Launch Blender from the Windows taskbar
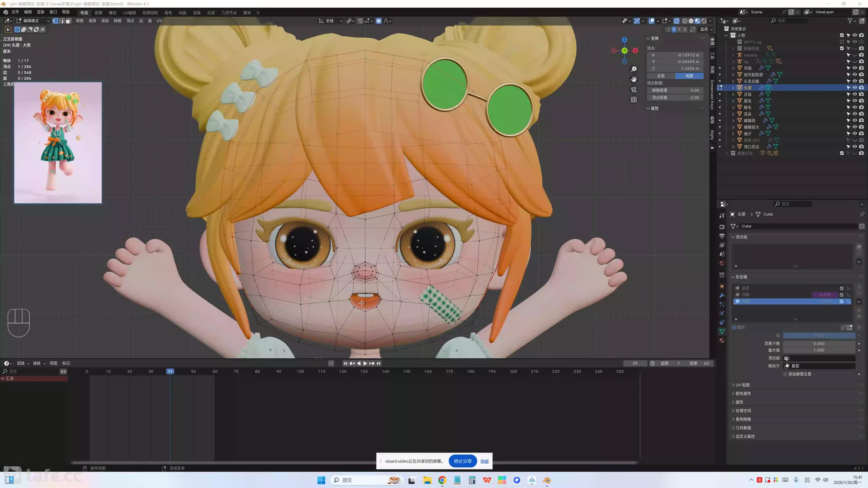The image size is (868, 488). click(x=547, y=480)
